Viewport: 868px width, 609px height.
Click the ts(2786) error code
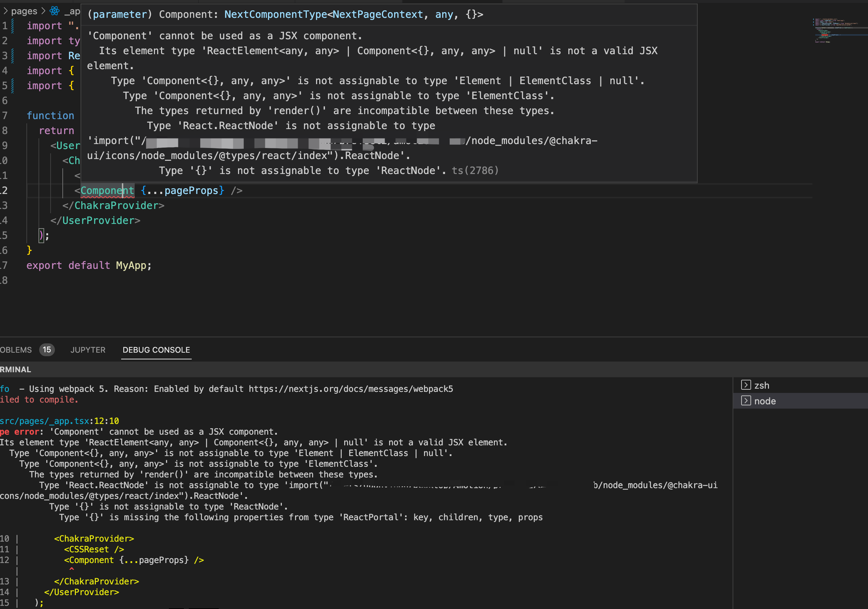[475, 170]
